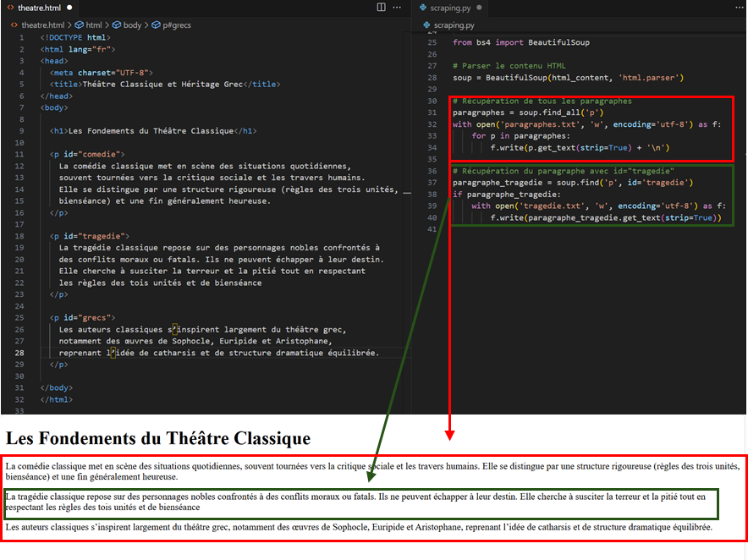
Task: Click line 'paragraphe_tragedie = soup.find('p', id='tragedie')'
Action: (x=573, y=183)
